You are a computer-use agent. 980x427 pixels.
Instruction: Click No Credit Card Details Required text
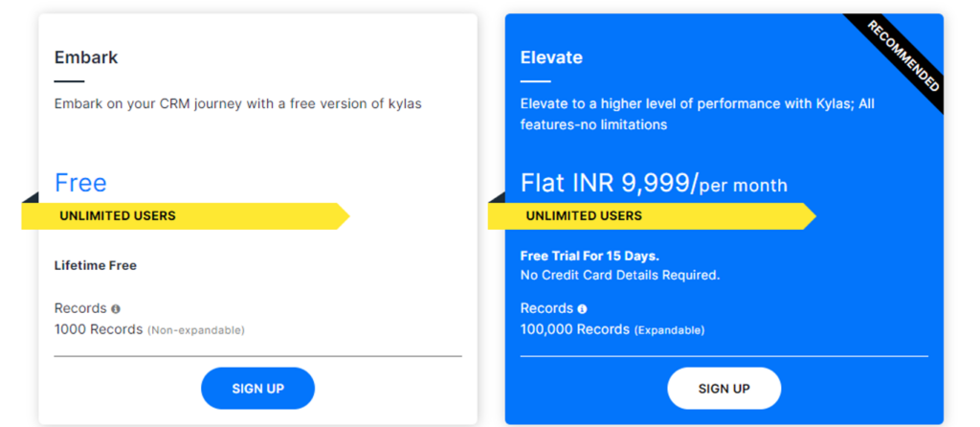click(620, 275)
